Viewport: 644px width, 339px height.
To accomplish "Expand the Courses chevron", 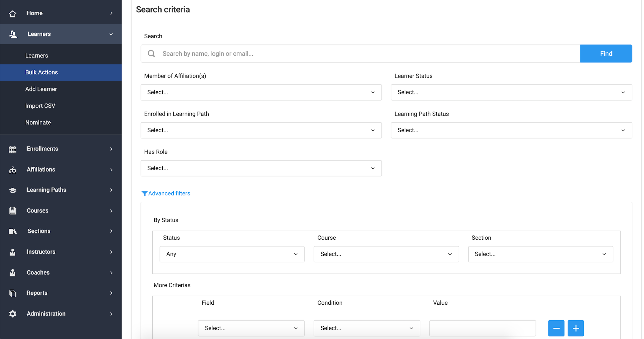I will pos(111,211).
